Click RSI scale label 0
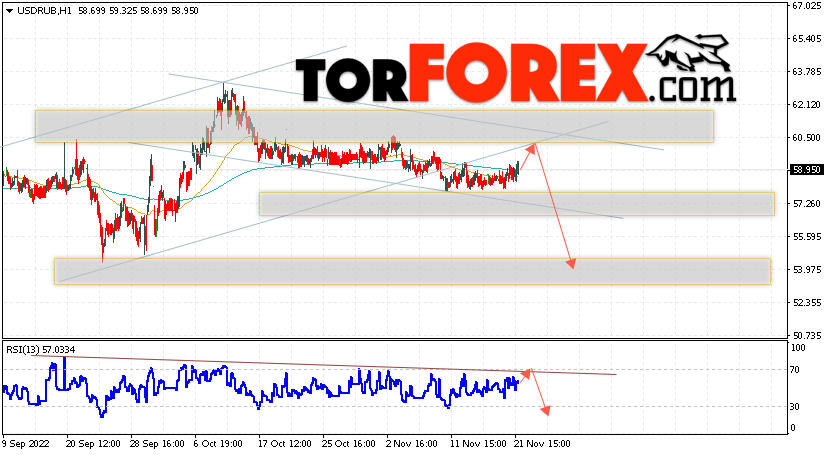828x455 pixels. (793, 428)
